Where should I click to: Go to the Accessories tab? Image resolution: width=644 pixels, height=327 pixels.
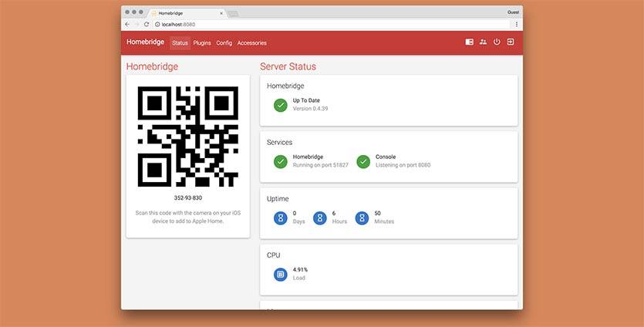pyautogui.click(x=251, y=43)
